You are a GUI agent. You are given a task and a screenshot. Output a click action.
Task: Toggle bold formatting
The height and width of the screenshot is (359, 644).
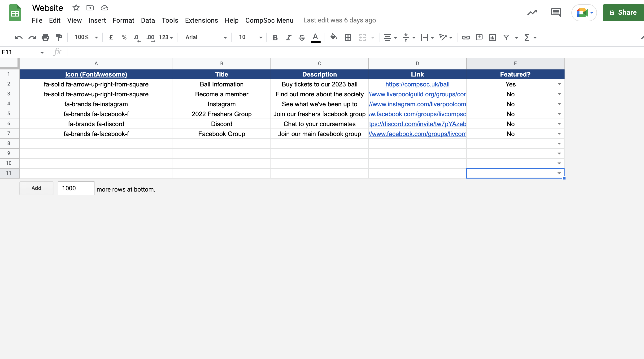[x=275, y=38]
